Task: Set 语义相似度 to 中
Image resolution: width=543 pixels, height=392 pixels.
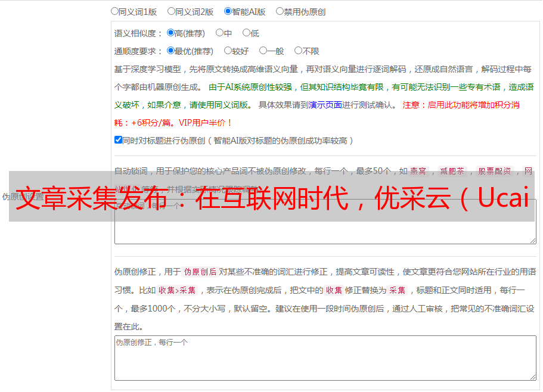Action: click(x=219, y=33)
